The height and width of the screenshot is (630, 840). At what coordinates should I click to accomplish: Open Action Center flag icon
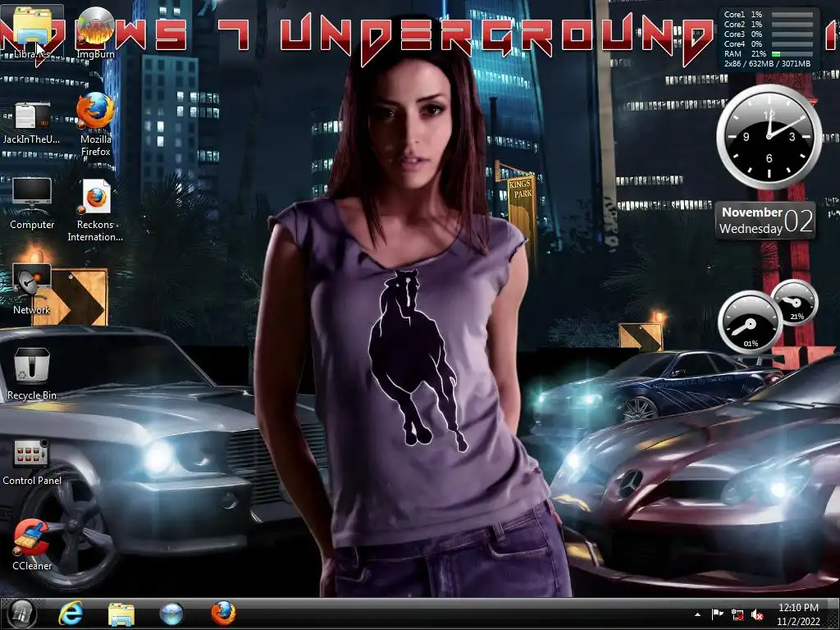717,614
